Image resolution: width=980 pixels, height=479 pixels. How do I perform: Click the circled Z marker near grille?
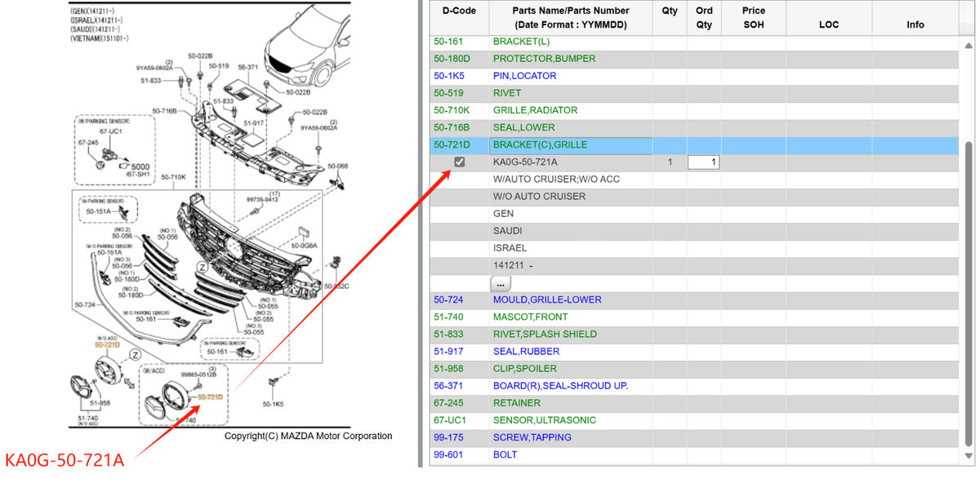click(201, 268)
